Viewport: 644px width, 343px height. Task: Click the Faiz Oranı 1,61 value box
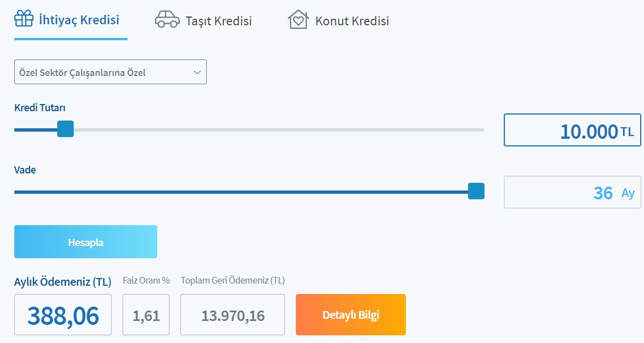tap(146, 315)
